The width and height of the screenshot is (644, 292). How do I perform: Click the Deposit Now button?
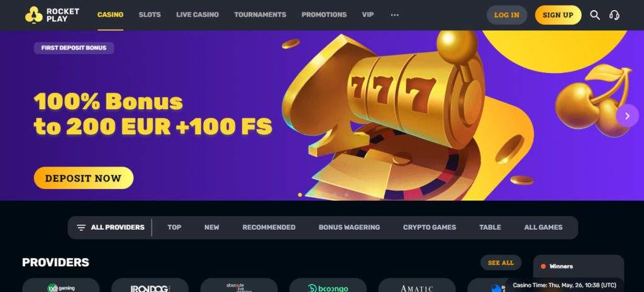pos(84,178)
